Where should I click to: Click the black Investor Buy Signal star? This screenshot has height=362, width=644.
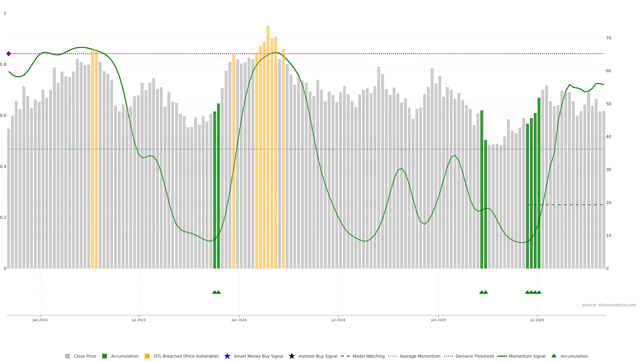point(291,356)
